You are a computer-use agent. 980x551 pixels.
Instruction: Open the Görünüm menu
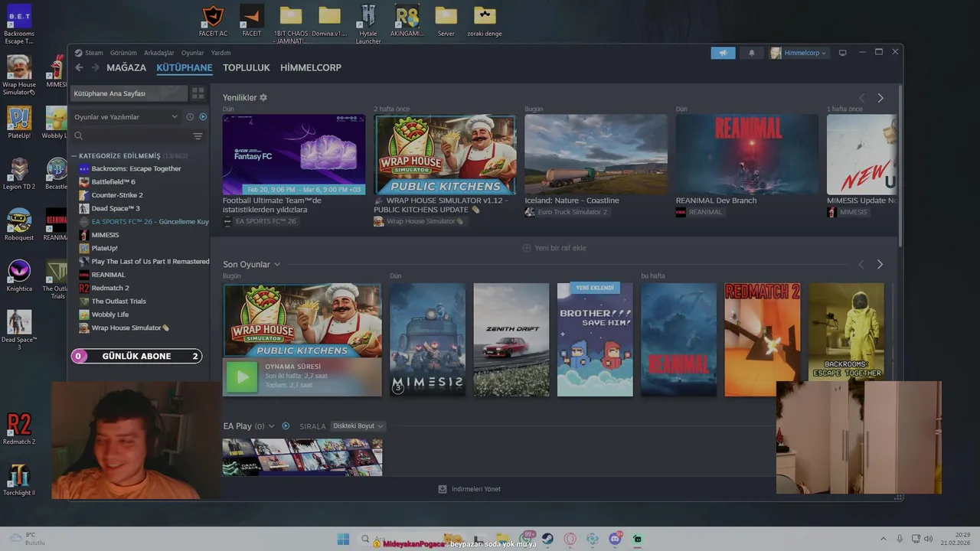pos(123,53)
